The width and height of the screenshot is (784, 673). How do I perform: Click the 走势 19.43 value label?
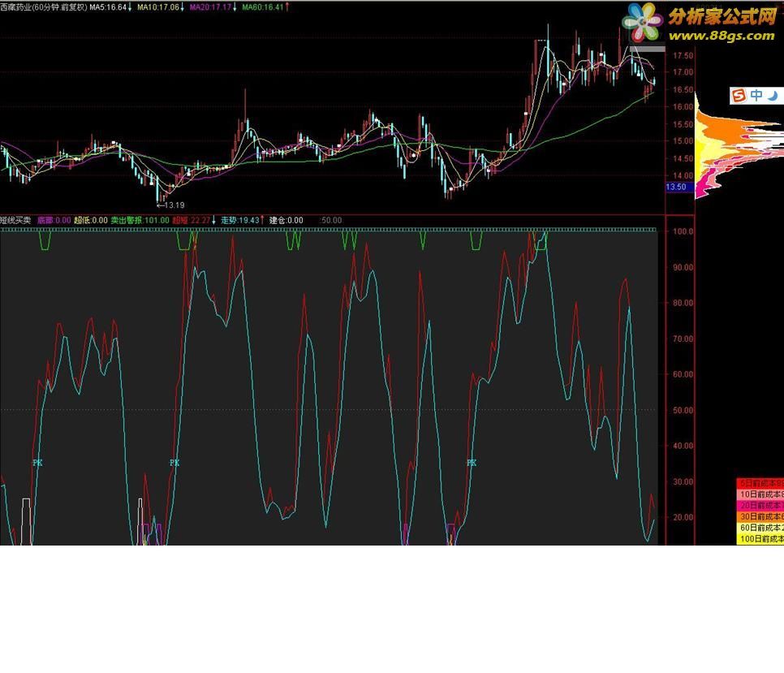pyautogui.click(x=242, y=220)
